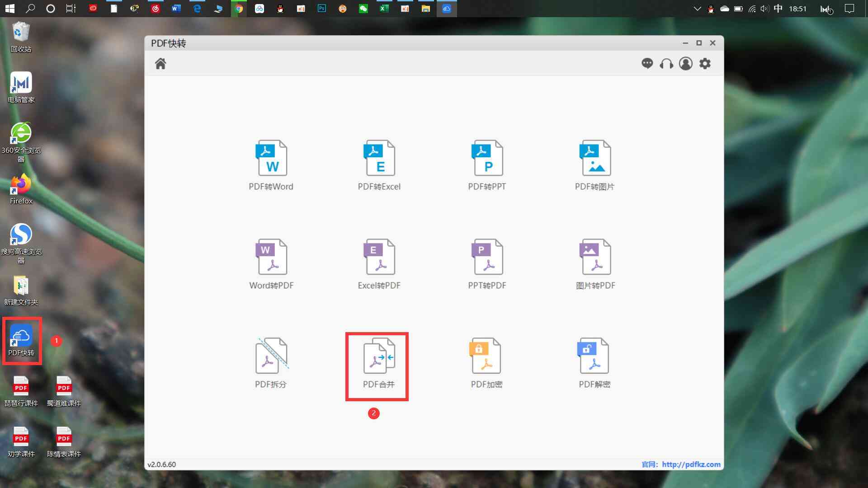Open PDF转图片conversion tool
The image size is (868, 488).
click(595, 164)
